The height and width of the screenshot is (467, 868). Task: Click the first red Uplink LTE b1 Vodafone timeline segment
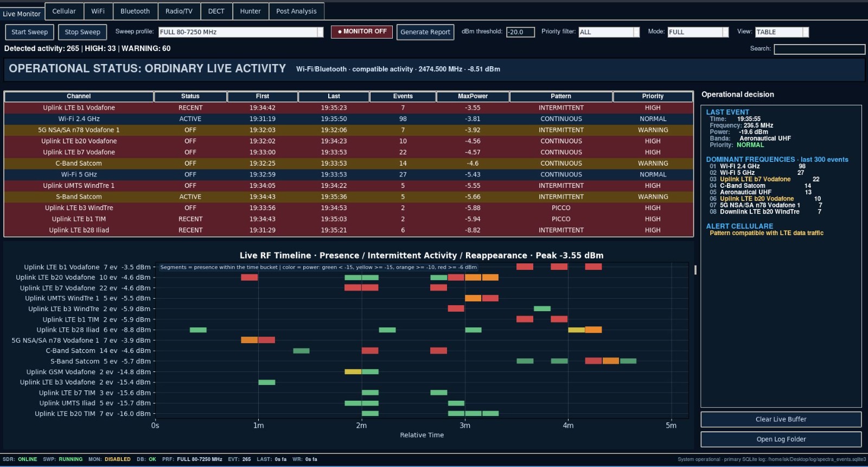pyautogui.click(x=525, y=267)
